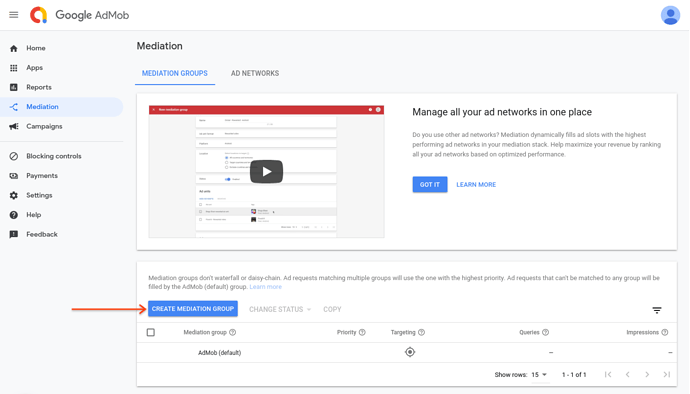Switch to the Ad Networks tab
This screenshot has width=690, height=394.
(x=255, y=74)
